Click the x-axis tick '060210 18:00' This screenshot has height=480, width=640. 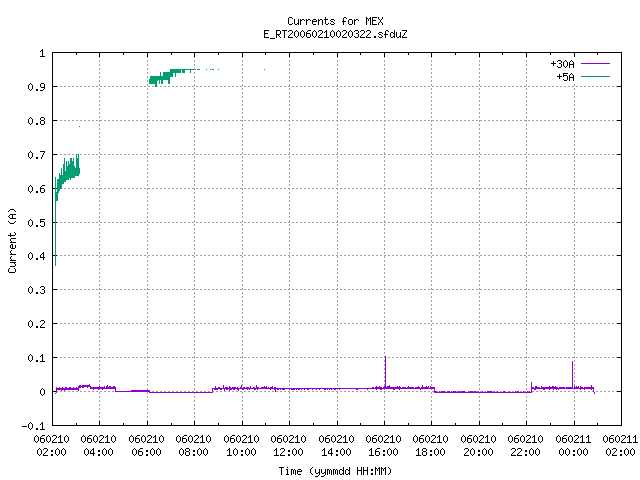tap(431, 446)
